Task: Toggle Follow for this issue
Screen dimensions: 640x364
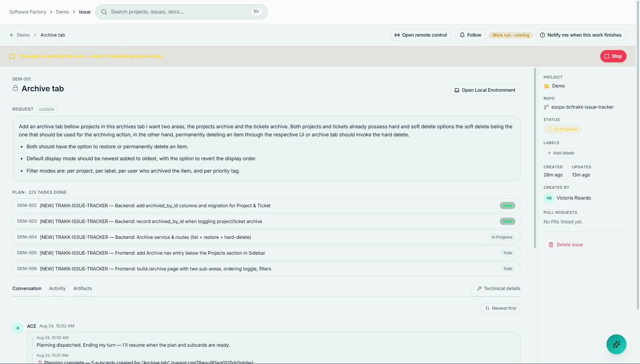Action: [x=470, y=35]
